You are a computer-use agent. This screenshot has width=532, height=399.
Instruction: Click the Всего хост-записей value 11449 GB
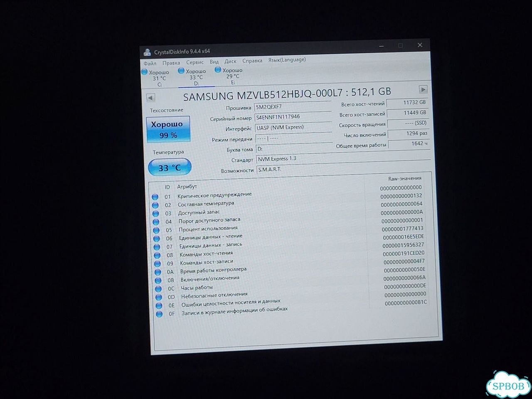[407, 113]
